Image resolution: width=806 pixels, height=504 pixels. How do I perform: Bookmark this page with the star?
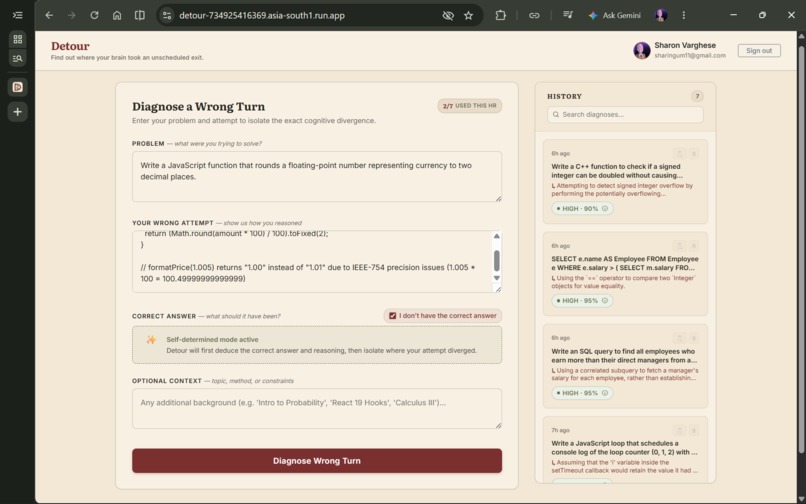[x=468, y=15]
